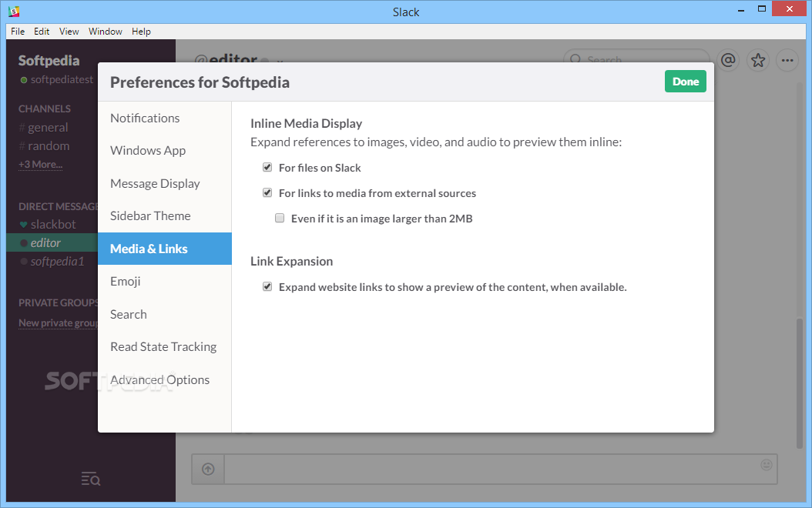Click the message scrollbar thumb

[x=800, y=383]
